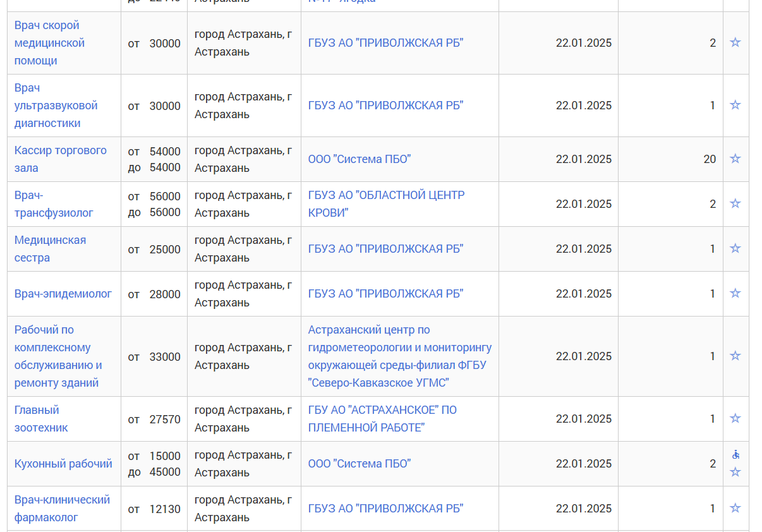This screenshot has height=532, width=762.
Task: Star the Кухонный рабочий vacancy
Action: pyautogui.click(x=735, y=472)
